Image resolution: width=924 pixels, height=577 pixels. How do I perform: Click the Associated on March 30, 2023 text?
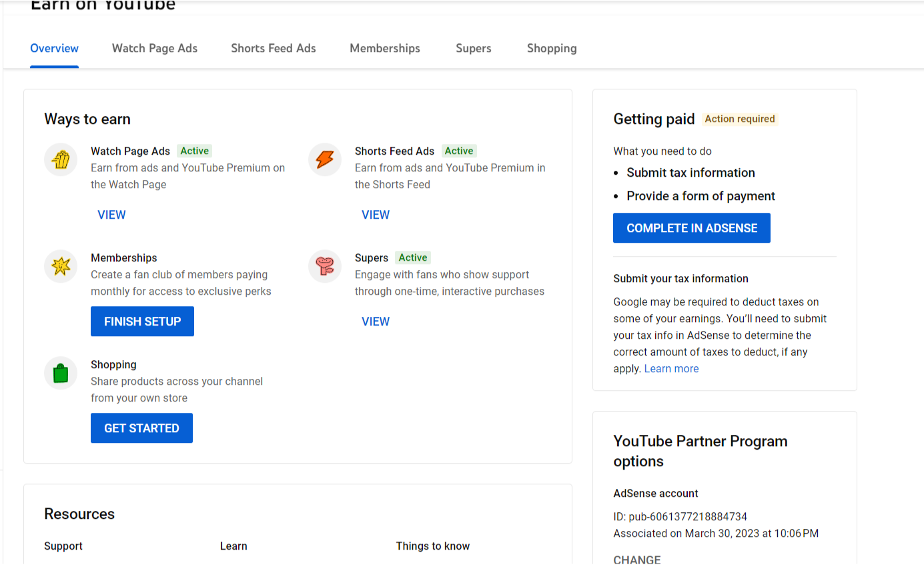(716, 534)
